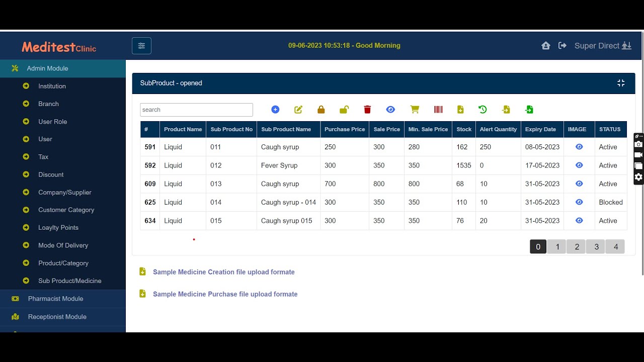This screenshot has width=644, height=362.
Task: Click the file icon beside Sample Medicine Creation
Action: (142, 271)
